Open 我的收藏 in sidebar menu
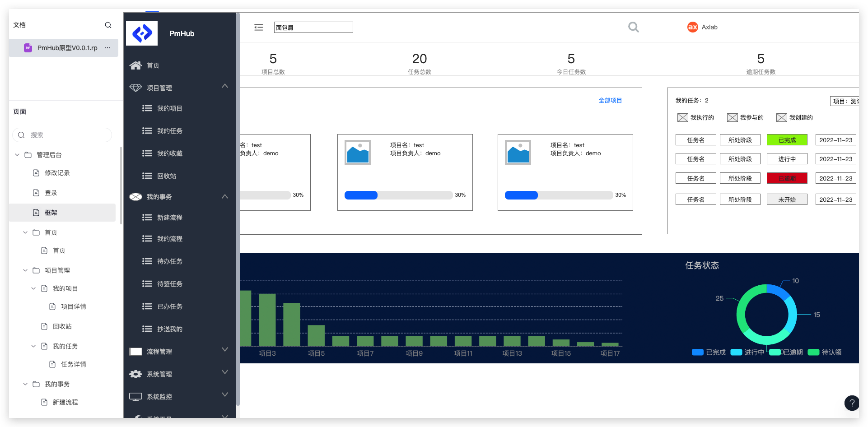Viewport: 868px width, 427px height. point(169,153)
